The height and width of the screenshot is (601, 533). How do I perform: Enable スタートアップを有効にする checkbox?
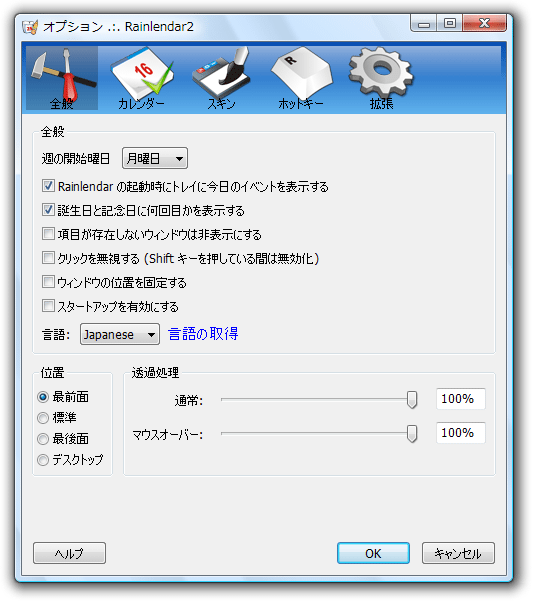click(48, 306)
